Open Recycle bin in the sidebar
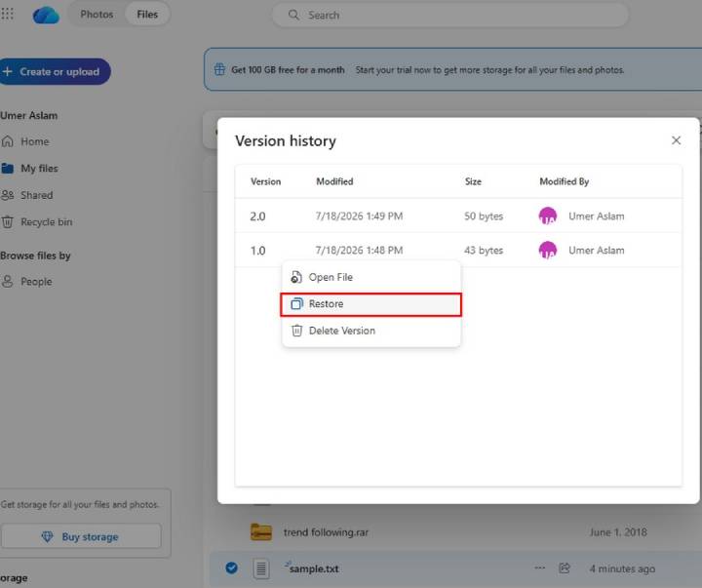The height and width of the screenshot is (588, 702). [x=46, y=222]
